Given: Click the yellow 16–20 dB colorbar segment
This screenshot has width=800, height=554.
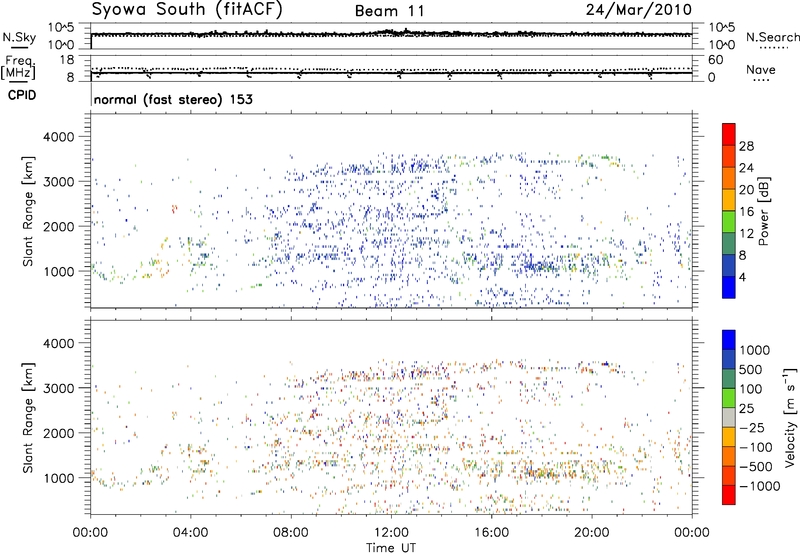Looking at the screenshot, I should (x=729, y=200).
